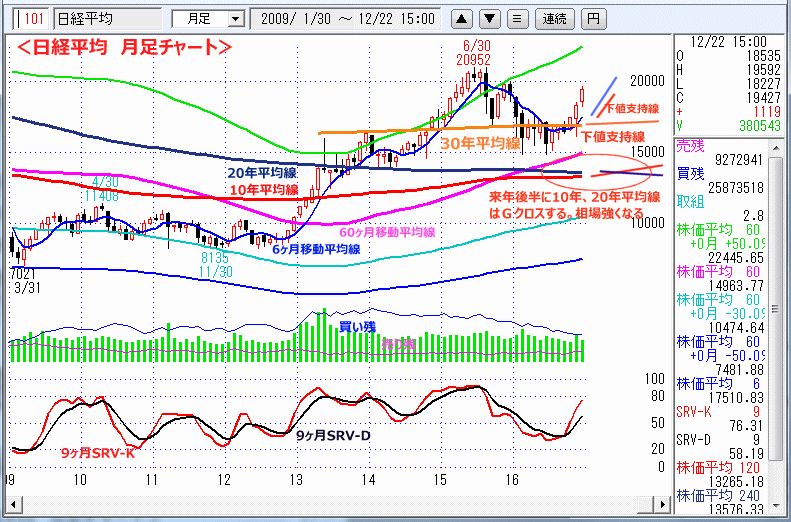Click the 6/30 20952 peak label
This screenshot has height=522, width=791.
click(473, 53)
